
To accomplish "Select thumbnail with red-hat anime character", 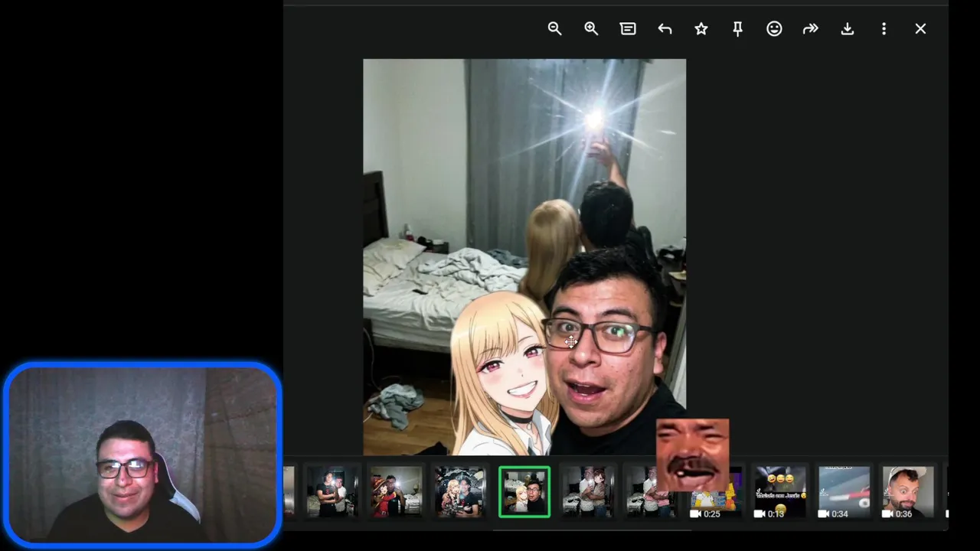I will 397,492.
